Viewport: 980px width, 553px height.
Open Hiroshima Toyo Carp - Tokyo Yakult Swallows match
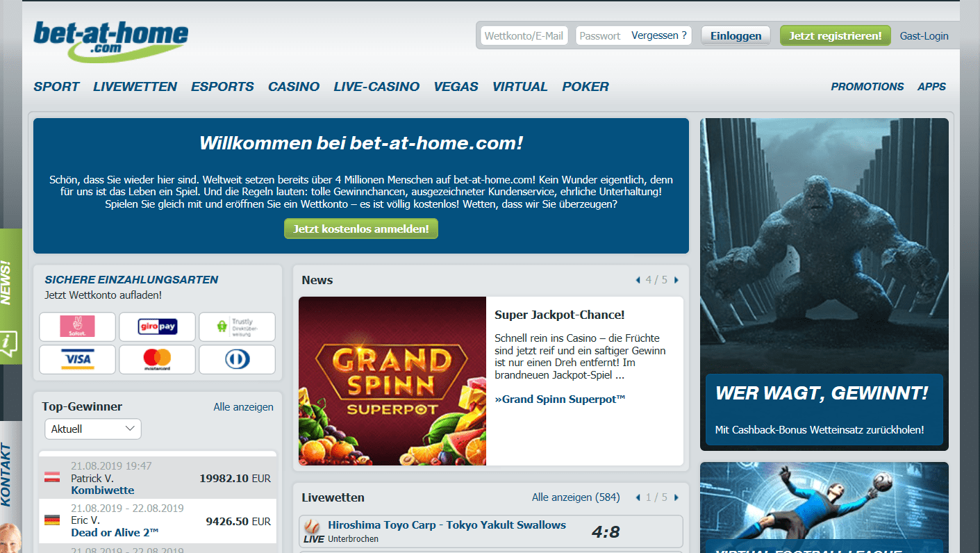[x=447, y=525]
